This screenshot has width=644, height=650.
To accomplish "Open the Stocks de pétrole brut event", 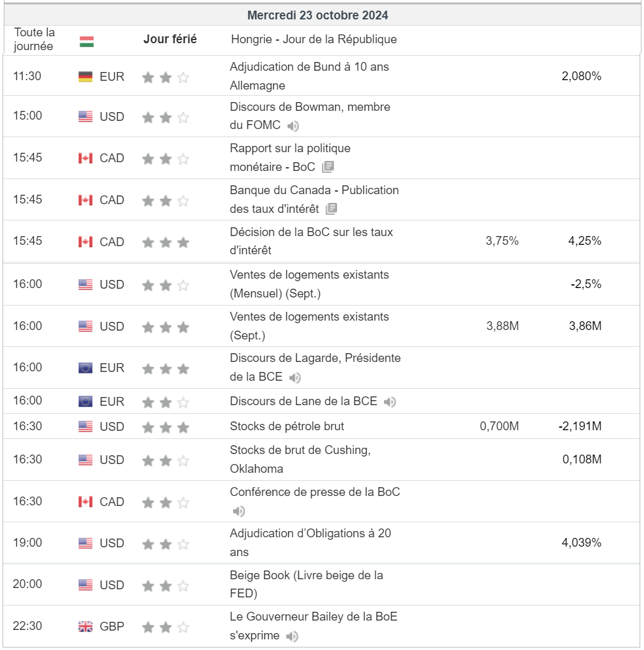I will 287,426.
